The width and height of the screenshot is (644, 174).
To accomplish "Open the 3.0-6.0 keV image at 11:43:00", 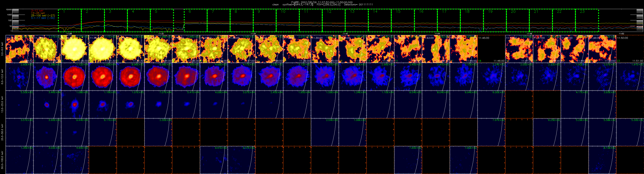I will 436,49.
